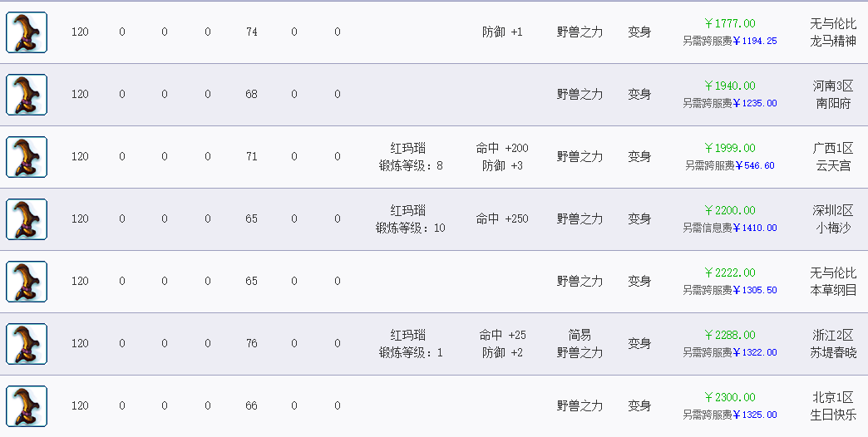Click the 简易 野兽之力 skill text

click(579, 344)
